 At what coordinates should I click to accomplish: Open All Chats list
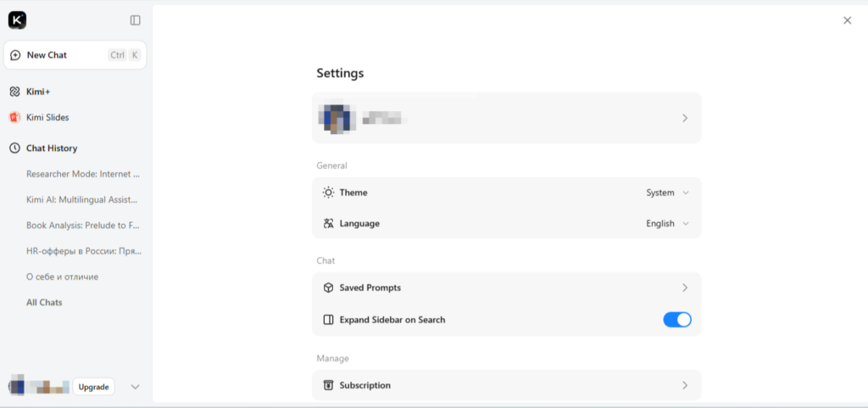(44, 303)
